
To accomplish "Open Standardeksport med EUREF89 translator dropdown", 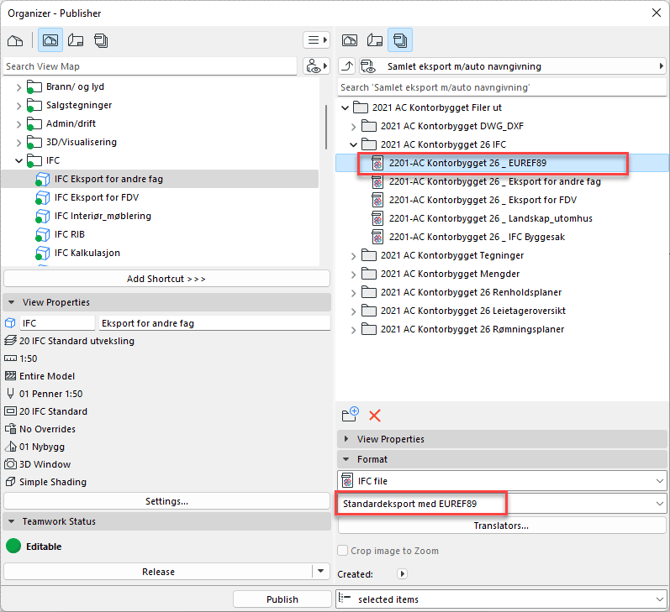I will tap(501, 504).
